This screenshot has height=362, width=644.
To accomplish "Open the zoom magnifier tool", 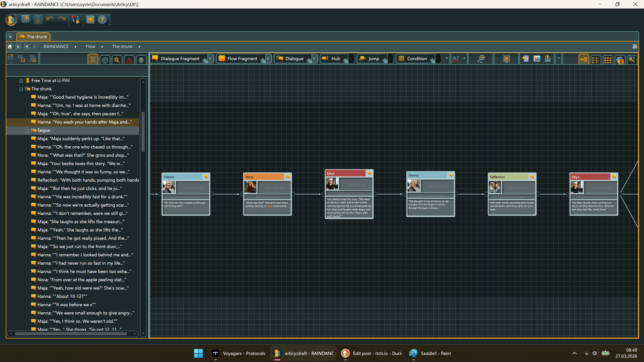I will pos(481,59).
